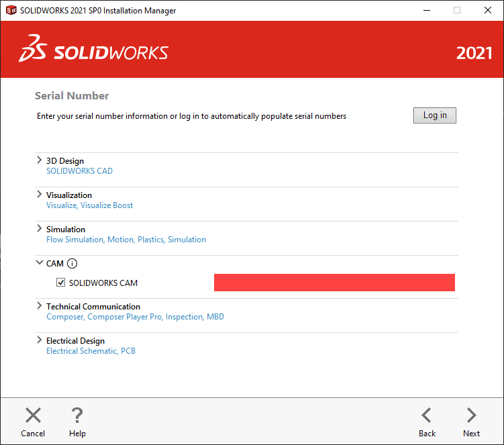Uncheck the SOLIDWORKS CAM checkbox
Image resolution: width=504 pixels, height=445 pixels.
coord(61,283)
